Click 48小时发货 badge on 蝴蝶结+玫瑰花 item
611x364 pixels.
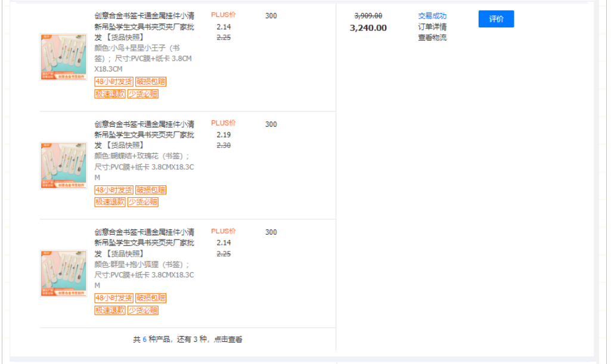coord(113,190)
